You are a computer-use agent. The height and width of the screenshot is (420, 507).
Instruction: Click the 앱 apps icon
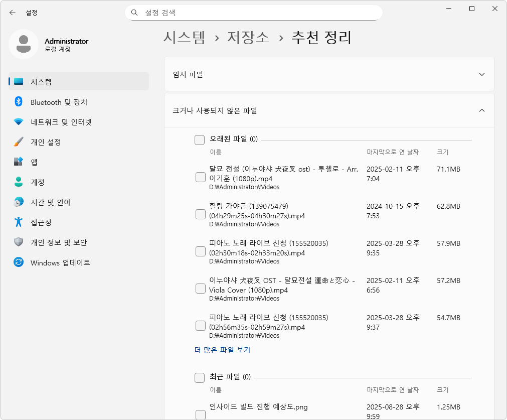click(x=19, y=162)
